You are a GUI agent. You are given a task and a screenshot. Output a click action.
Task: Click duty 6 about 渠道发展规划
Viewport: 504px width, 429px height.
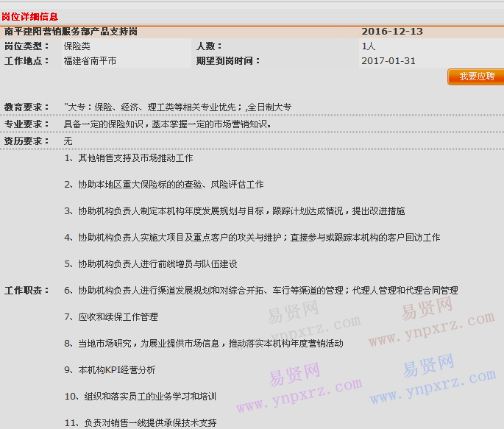261,291
